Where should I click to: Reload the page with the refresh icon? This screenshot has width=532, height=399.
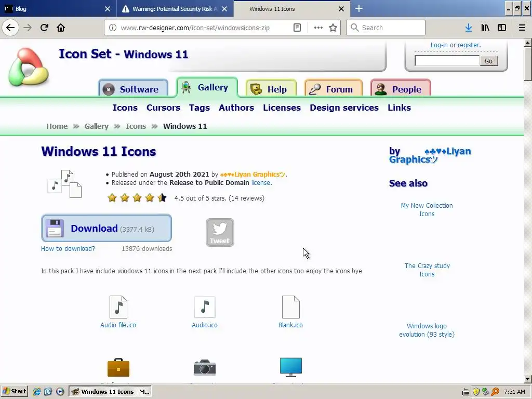(x=44, y=28)
